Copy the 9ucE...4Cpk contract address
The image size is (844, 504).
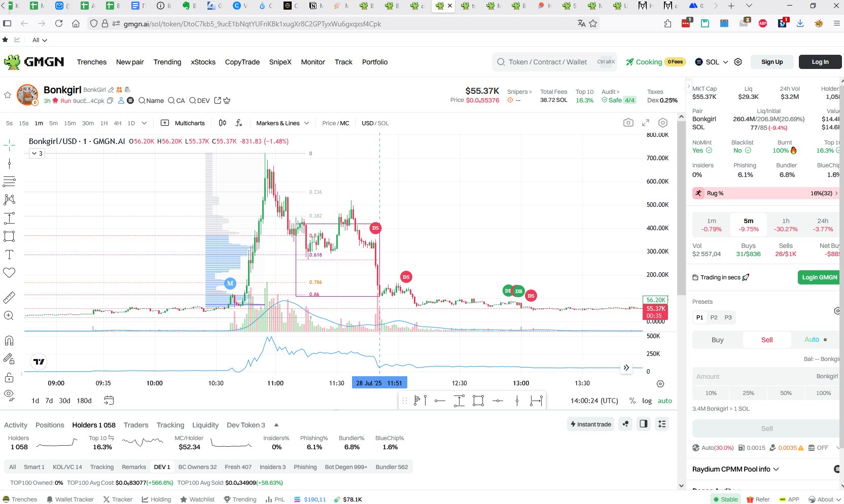(110, 100)
